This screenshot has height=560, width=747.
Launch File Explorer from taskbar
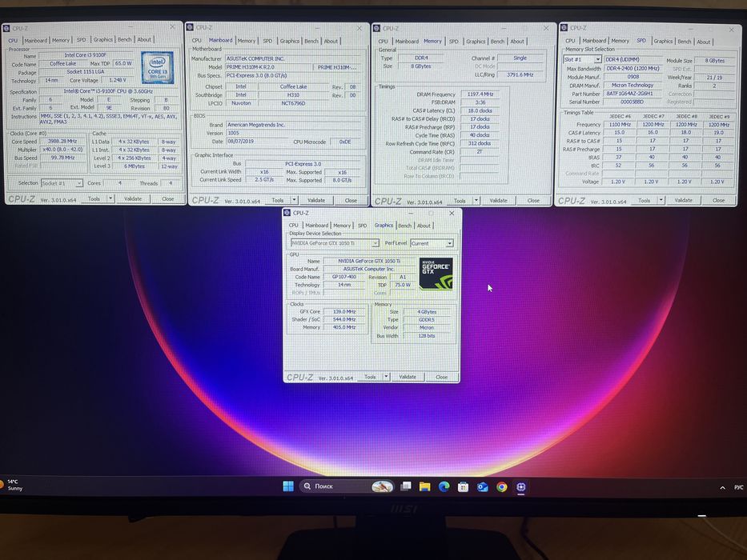click(x=424, y=486)
